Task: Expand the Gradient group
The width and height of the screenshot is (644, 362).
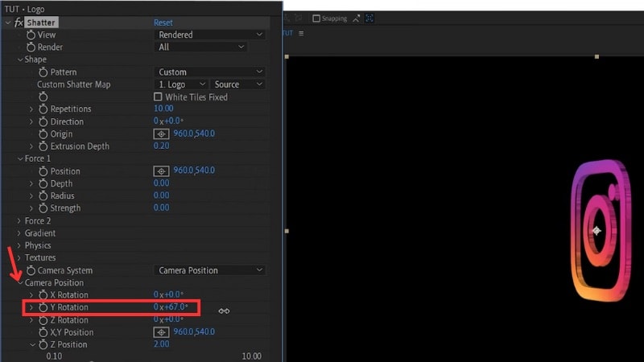Action: click(19, 233)
